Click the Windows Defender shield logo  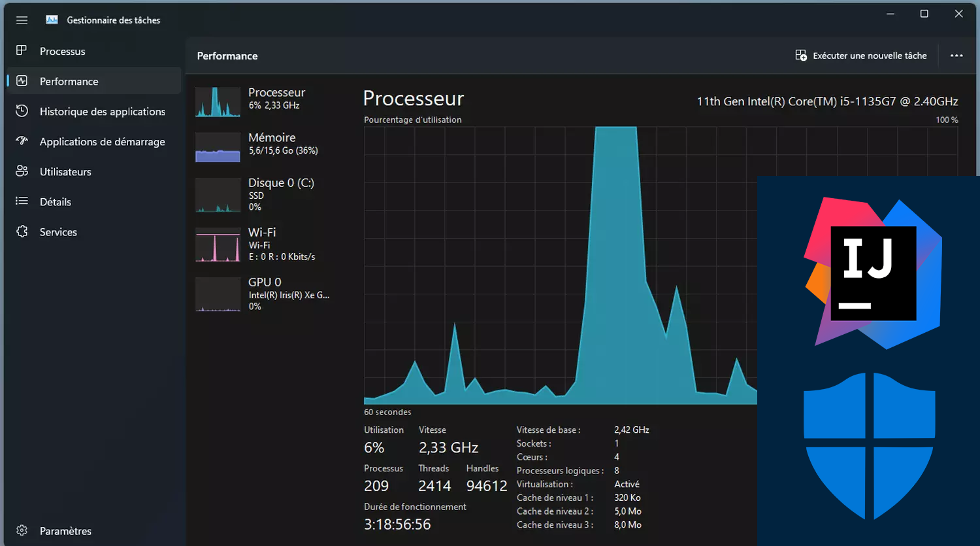tap(870, 446)
